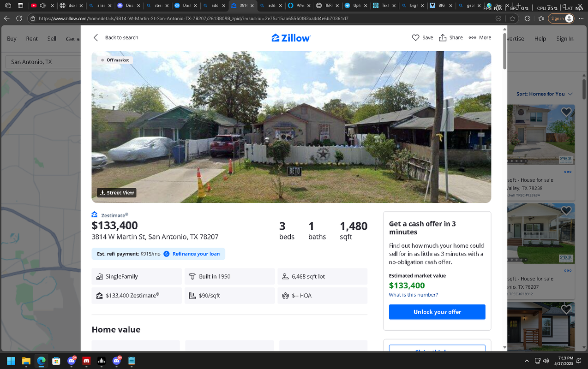Click the Unlock your offer button
The image size is (588, 369).
[x=437, y=312]
